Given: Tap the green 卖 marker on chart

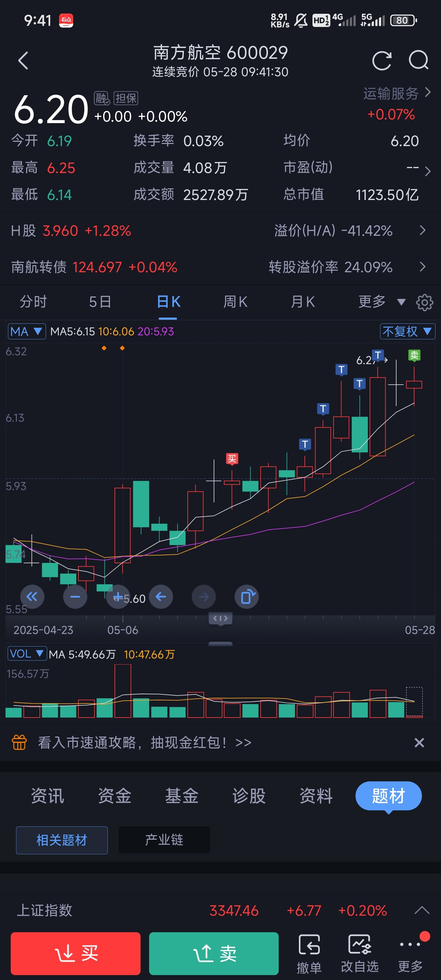Looking at the screenshot, I should pyautogui.click(x=414, y=356).
